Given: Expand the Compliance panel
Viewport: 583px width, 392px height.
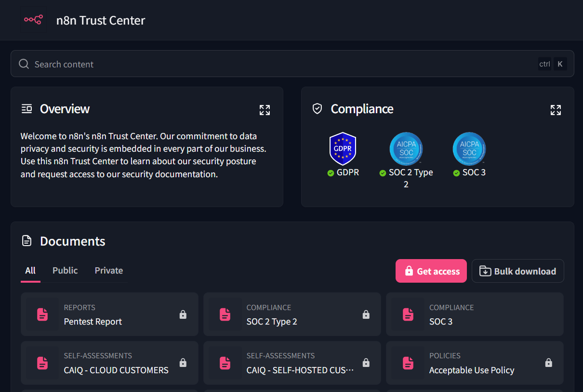Looking at the screenshot, I should click(556, 110).
